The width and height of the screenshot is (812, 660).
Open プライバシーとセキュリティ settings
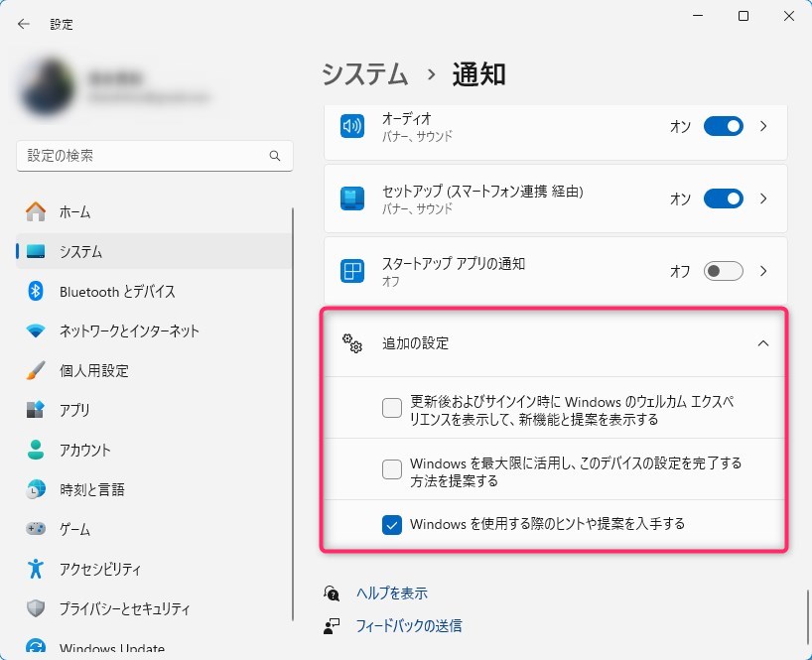coord(124,609)
